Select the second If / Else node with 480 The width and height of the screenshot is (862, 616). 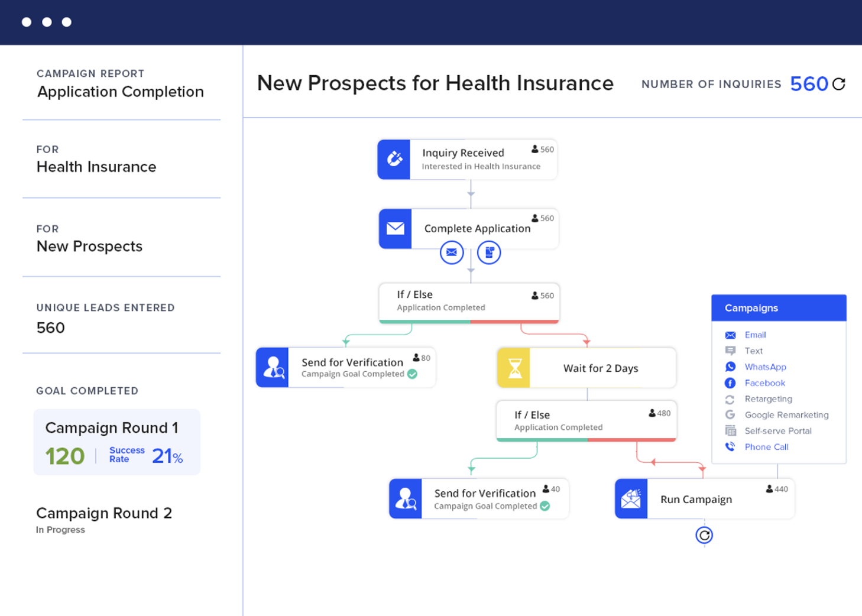[586, 420]
